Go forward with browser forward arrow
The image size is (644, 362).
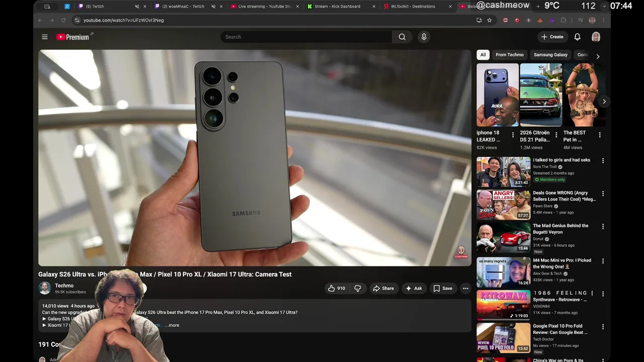point(52,20)
